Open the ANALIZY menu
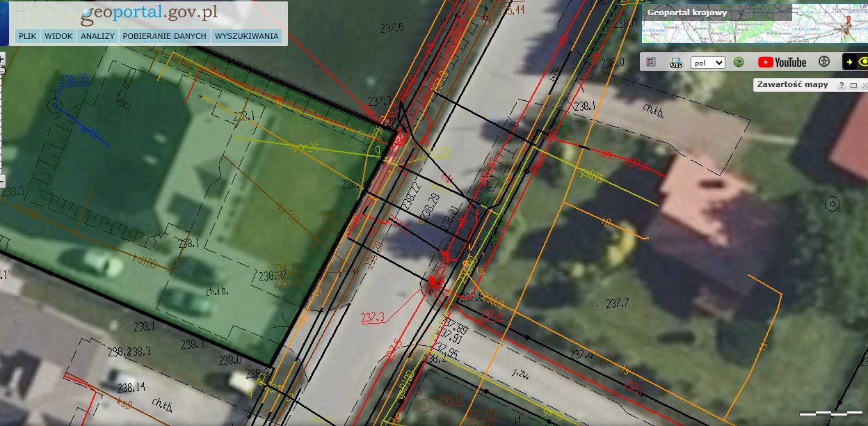 tap(97, 36)
